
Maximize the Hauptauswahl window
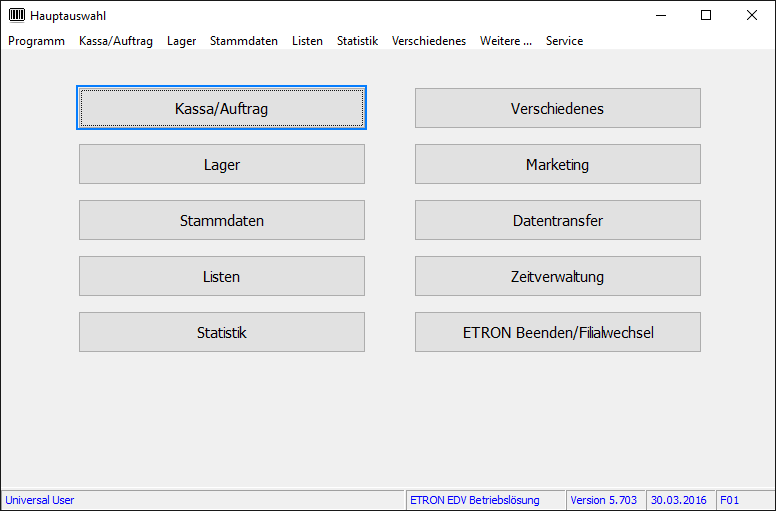click(706, 15)
